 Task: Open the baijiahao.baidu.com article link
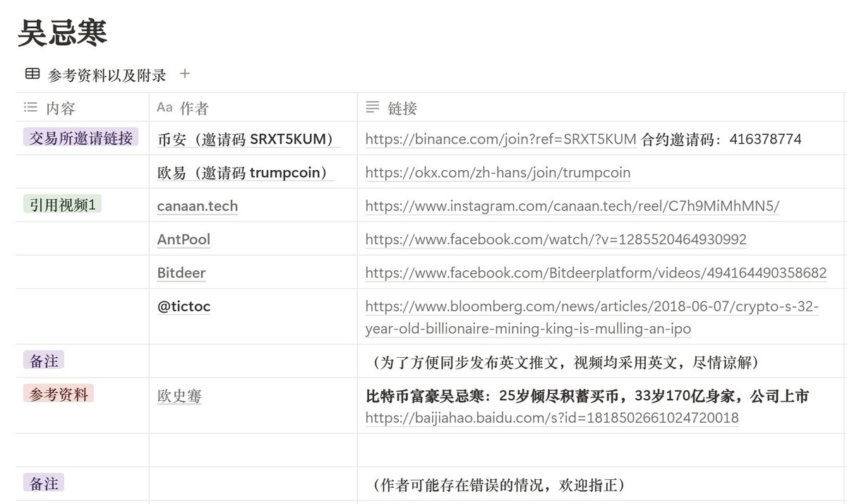(552, 418)
